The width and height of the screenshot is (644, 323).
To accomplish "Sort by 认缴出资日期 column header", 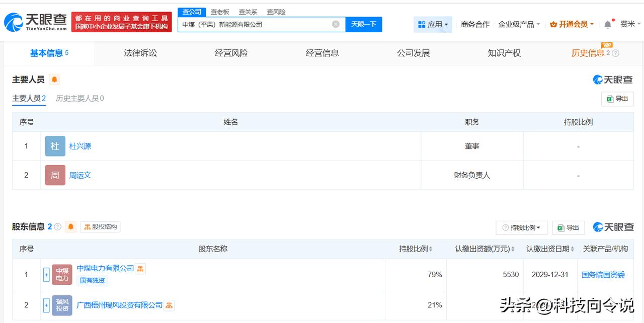I will click(550, 249).
